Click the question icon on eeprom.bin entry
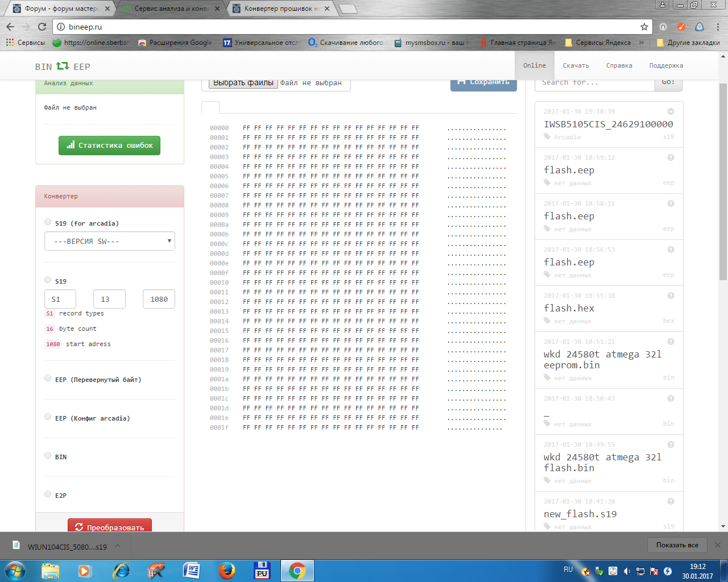Viewport: 728px width, 582px height. click(x=671, y=342)
